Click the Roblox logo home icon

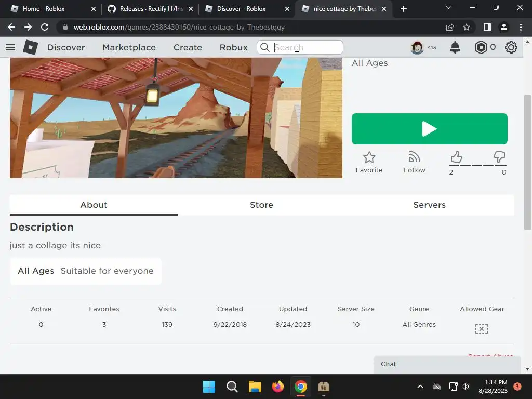pos(31,47)
